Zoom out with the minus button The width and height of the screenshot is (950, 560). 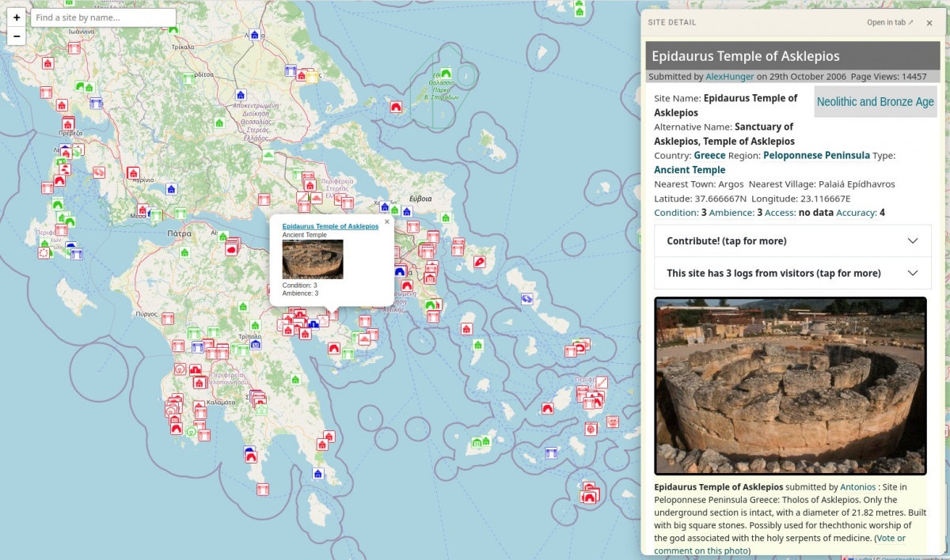pyautogui.click(x=17, y=36)
